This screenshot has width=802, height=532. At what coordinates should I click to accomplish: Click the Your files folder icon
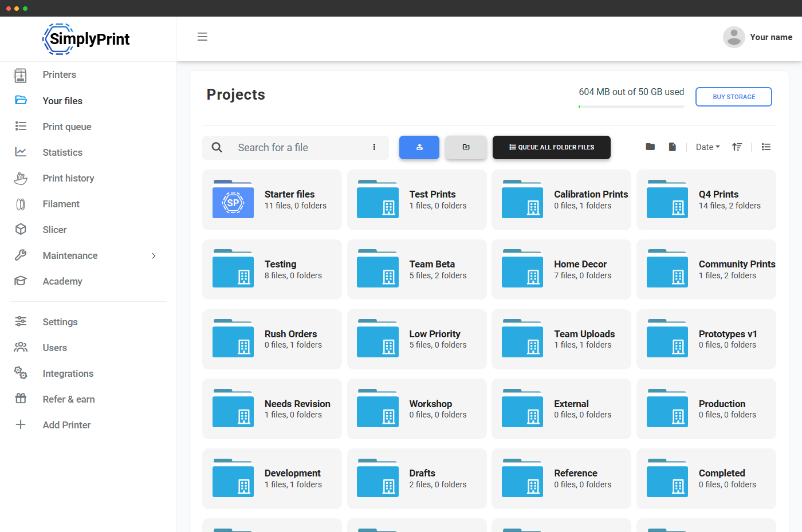coord(21,100)
